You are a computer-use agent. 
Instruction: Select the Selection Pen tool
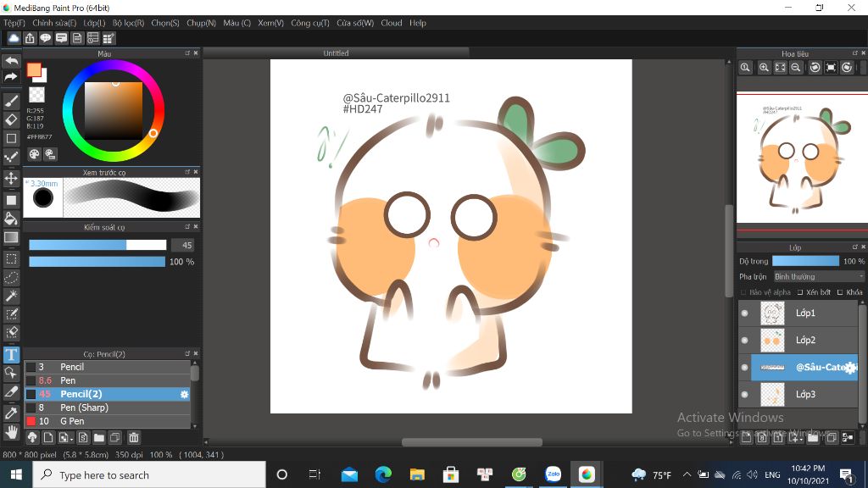coord(11,315)
